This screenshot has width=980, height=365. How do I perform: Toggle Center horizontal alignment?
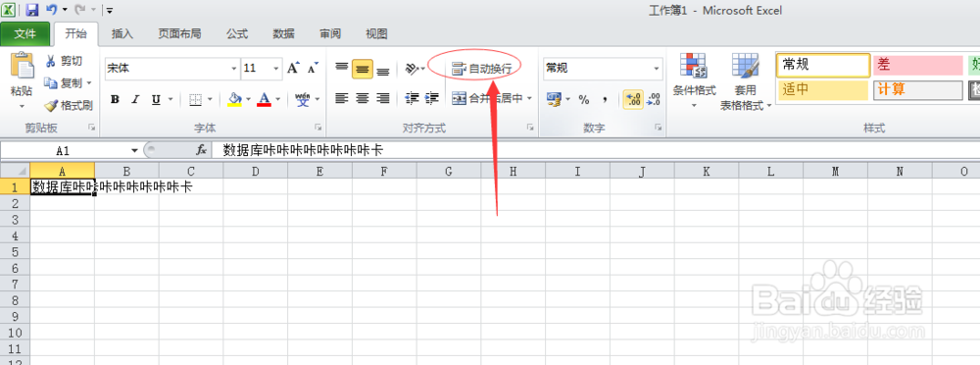point(363,98)
